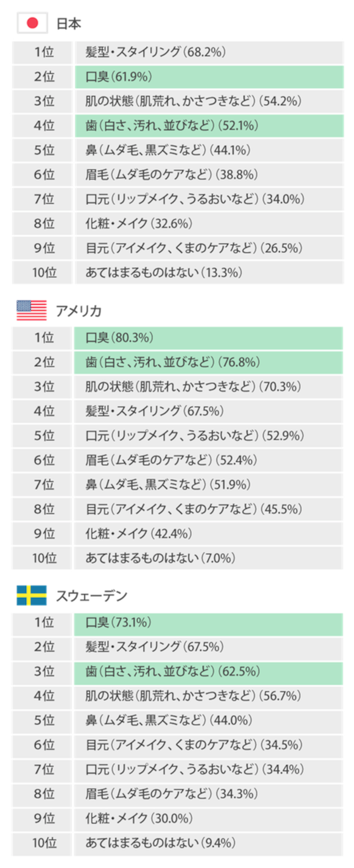Select 目元 (45.5%) entry

click(208, 509)
